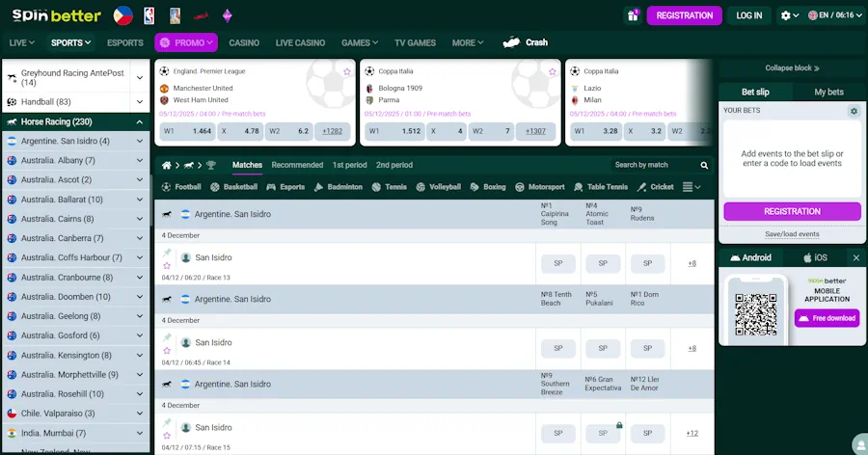Select Australia. Doomben (10) in sidebar
Screen dimensions: 868x455
(76, 297)
